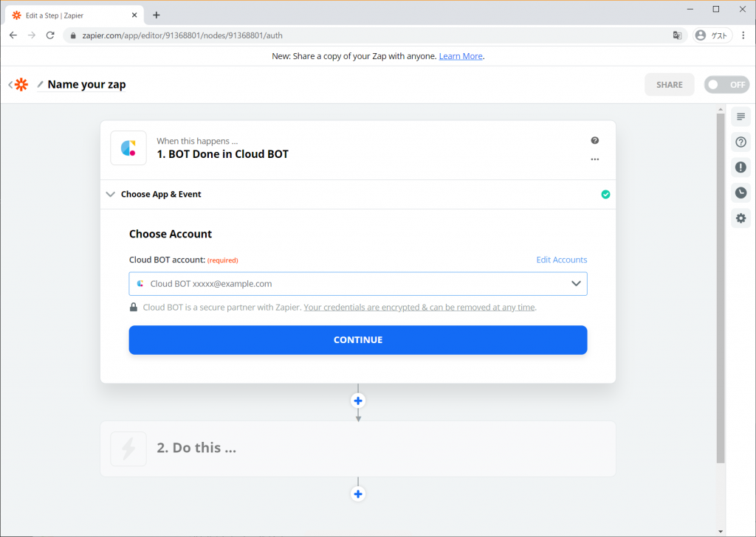This screenshot has height=537, width=756.
Task: Close the Edit a Step Zapier tab
Action: 134,15
